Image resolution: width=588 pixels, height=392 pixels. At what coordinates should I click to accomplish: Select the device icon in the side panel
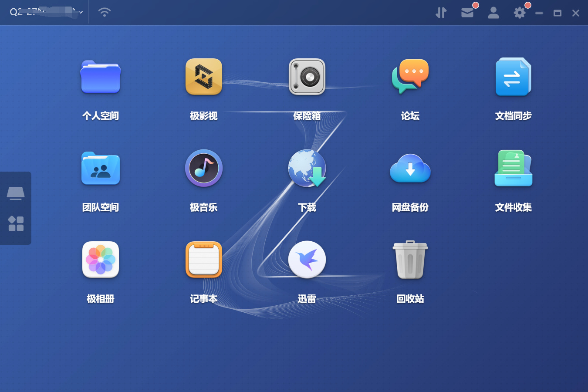(16, 193)
